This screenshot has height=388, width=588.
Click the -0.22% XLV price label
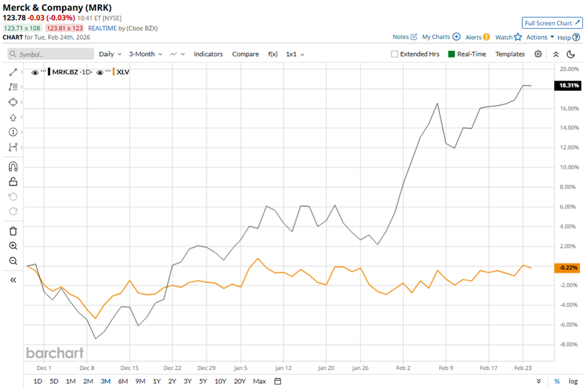point(567,268)
